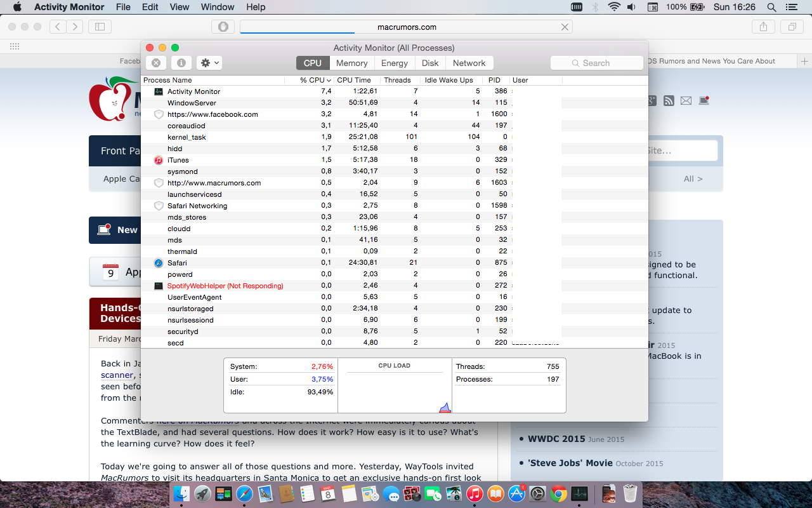Open the Apple menu

[x=17, y=7]
